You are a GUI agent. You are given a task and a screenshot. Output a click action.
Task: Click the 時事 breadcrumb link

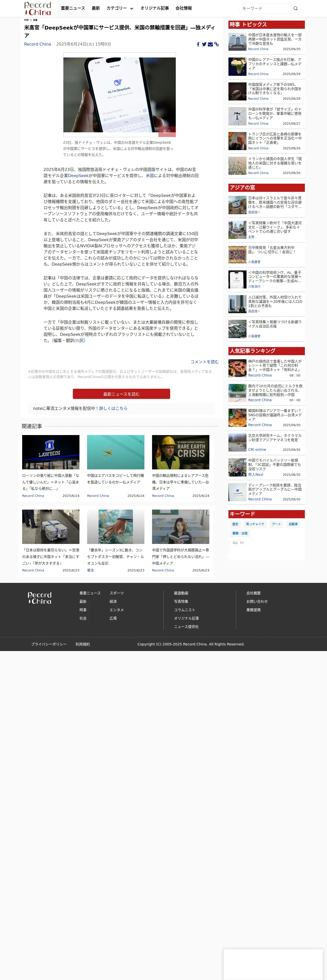coord(35,20)
